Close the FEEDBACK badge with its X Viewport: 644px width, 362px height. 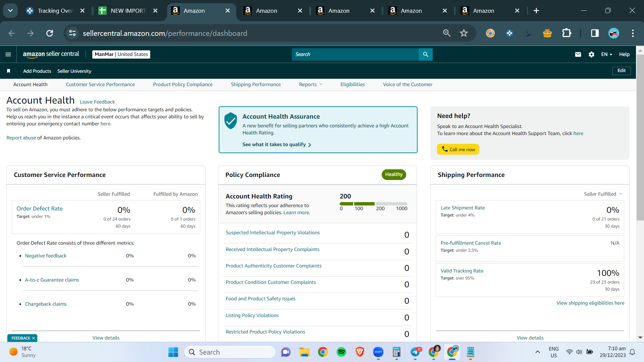(x=34, y=338)
